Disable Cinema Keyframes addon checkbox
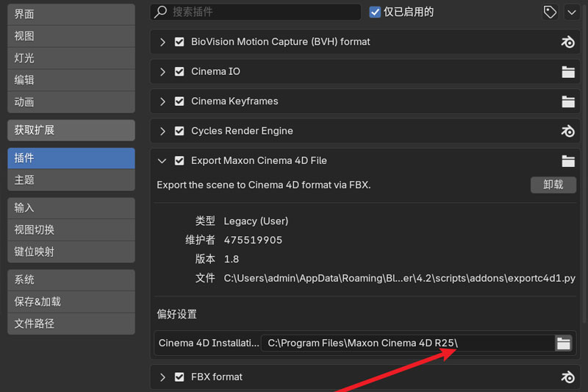Screen dimensions: 588x392 179,101
